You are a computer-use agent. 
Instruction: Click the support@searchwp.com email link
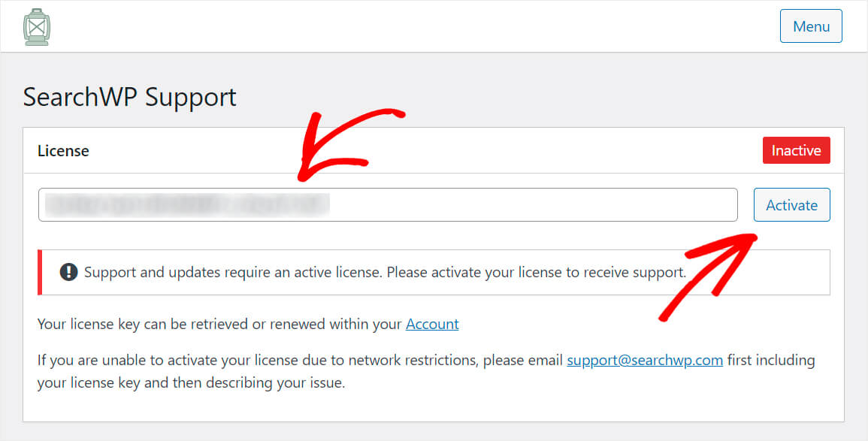(645, 360)
